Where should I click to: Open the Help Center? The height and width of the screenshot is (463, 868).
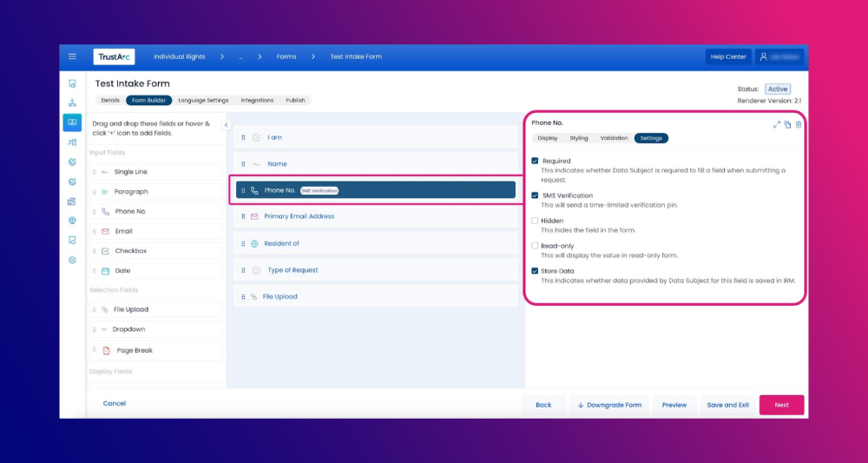tap(728, 56)
